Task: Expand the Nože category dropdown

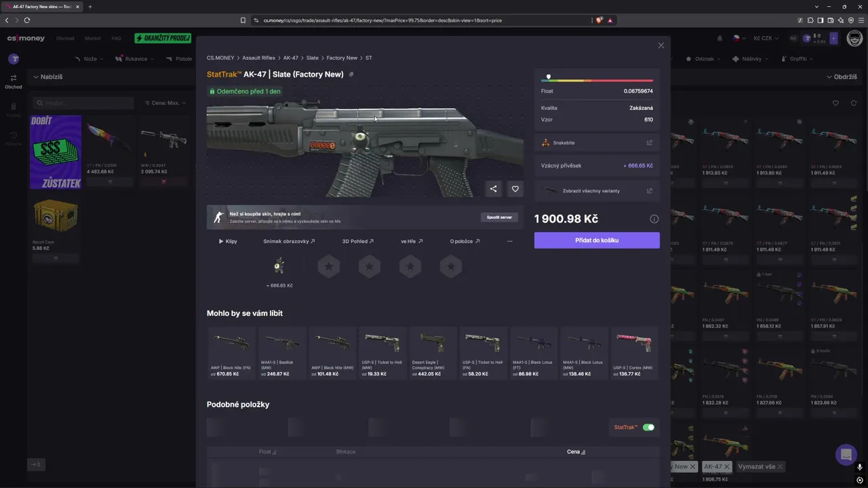Action: pos(89,59)
